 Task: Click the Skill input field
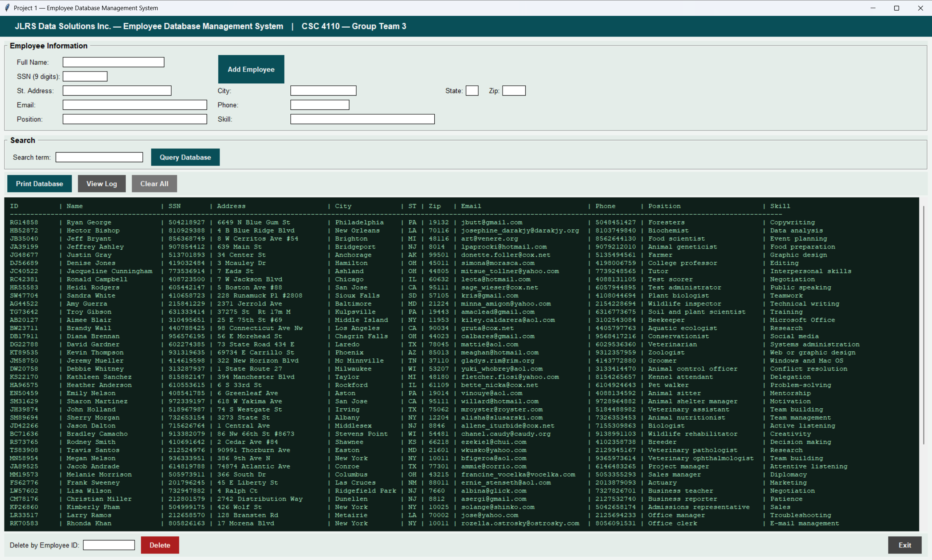(362, 119)
